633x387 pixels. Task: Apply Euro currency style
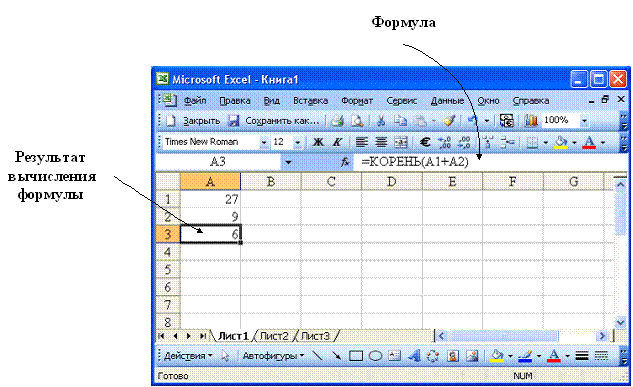coord(425,142)
